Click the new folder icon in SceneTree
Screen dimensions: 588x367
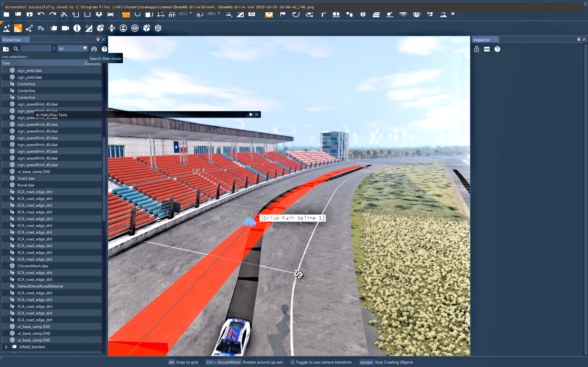click(x=6, y=49)
